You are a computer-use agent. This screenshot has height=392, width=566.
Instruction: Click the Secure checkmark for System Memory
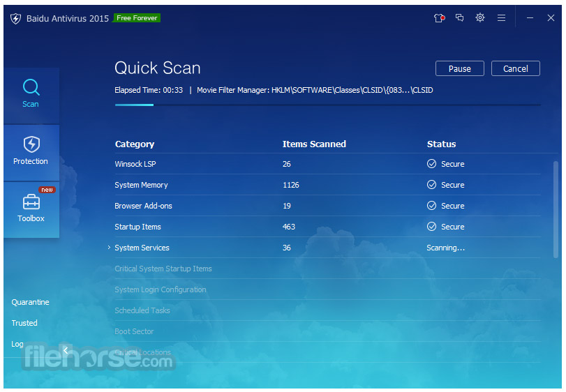(x=431, y=185)
